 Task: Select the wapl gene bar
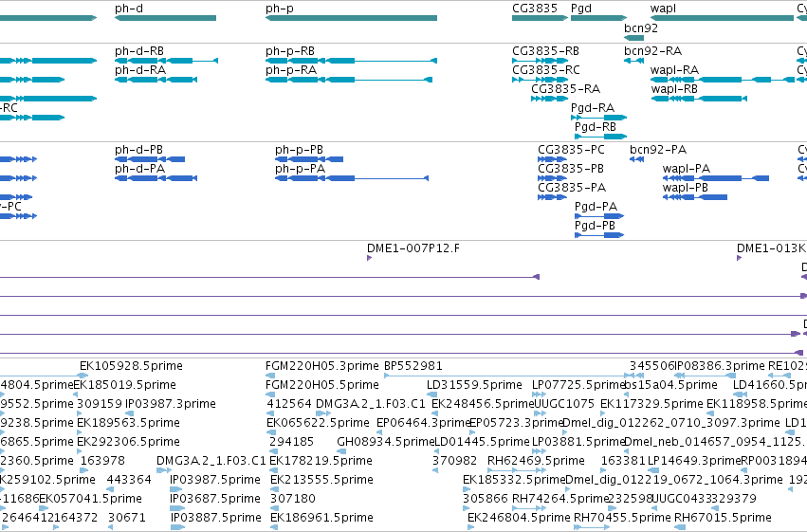coord(722,18)
